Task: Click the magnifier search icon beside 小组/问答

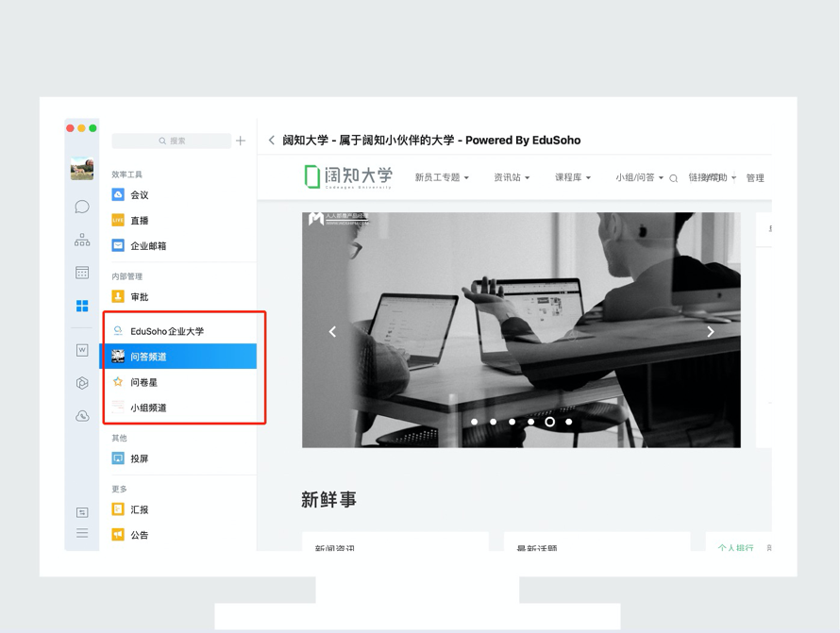Action: (673, 177)
